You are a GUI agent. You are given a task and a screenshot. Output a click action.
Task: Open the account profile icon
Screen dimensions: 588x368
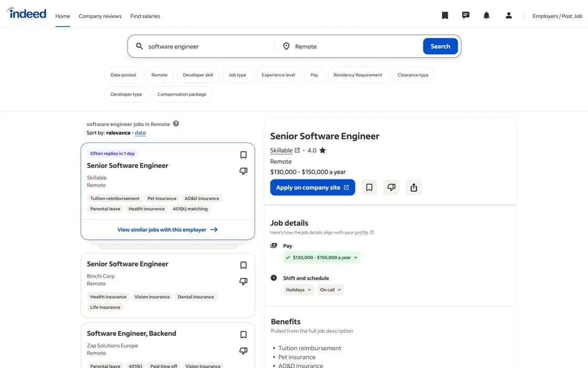tap(509, 15)
